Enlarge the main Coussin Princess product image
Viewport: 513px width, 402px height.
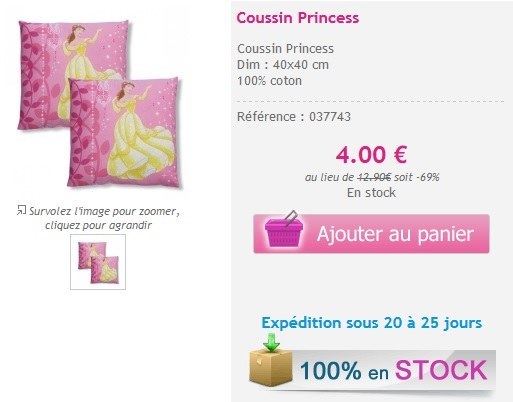99,104
